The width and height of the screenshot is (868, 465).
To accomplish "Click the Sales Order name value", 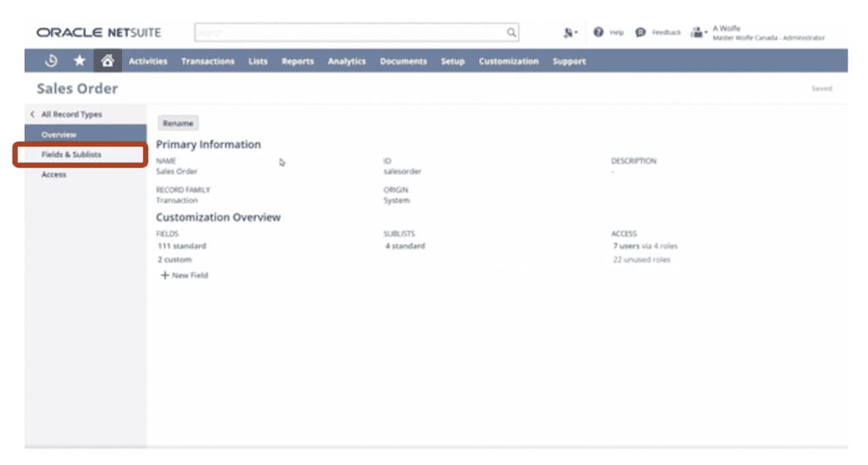I will coord(176,171).
